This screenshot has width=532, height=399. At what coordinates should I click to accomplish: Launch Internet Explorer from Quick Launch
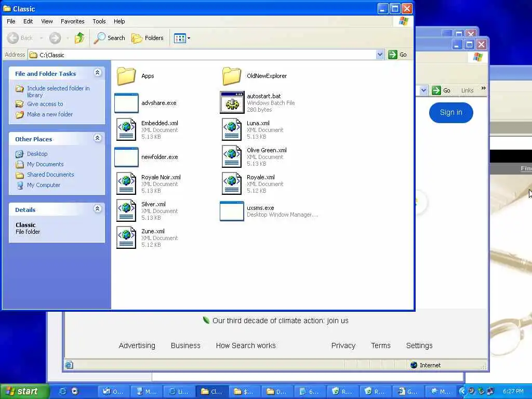pyautogui.click(x=63, y=391)
